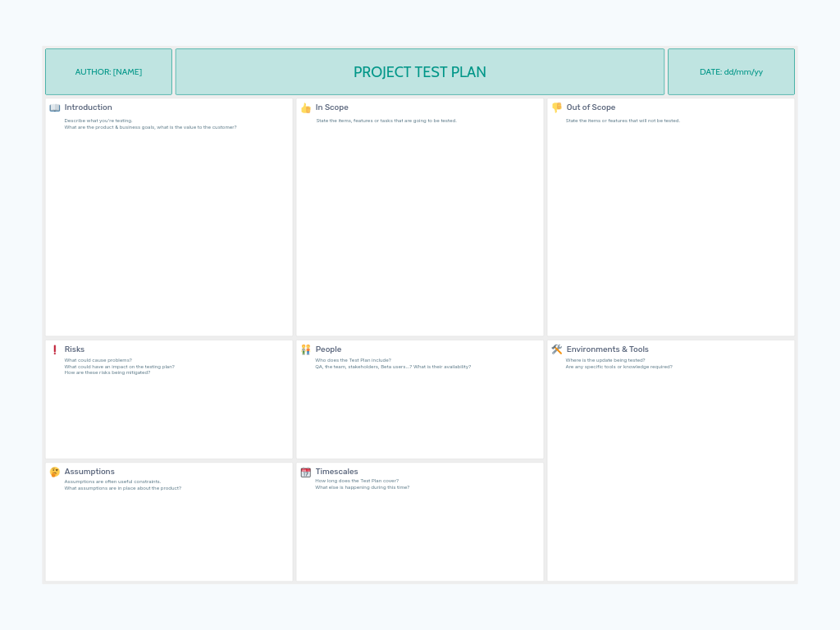Click "Assumptions are often useful constraints."
The width and height of the screenshot is (840, 630).
pyautogui.click(x=112, y=482)
